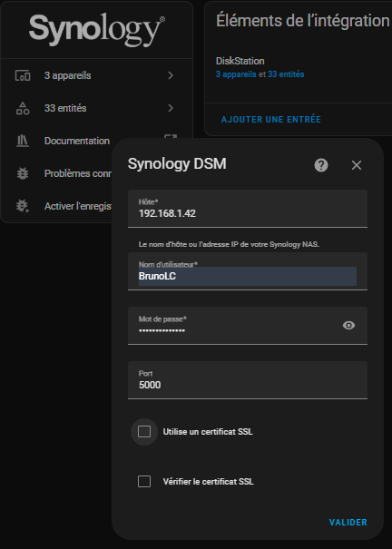Viewport: 392px width, 549px height.
Task: Select the Activer l'enregistrement menu entry
Action: pos(77,206)
